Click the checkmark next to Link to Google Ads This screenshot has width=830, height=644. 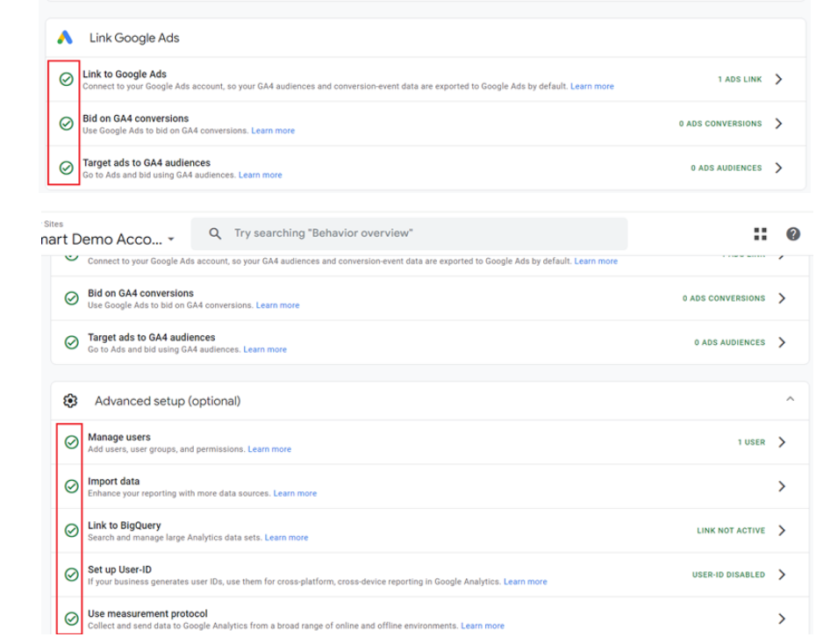coord(65,79)
